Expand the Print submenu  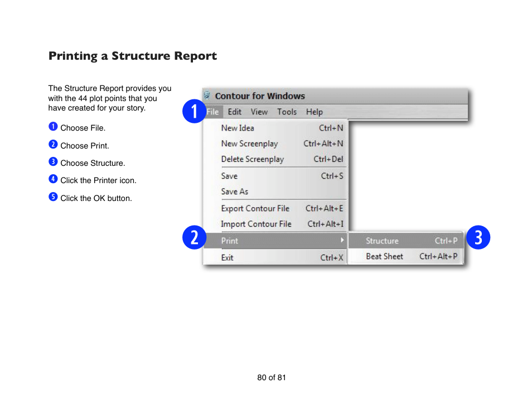pos(275,241)
